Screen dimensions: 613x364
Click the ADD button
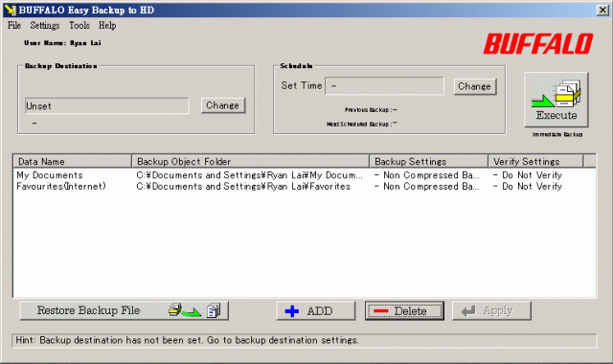(316, 310)
